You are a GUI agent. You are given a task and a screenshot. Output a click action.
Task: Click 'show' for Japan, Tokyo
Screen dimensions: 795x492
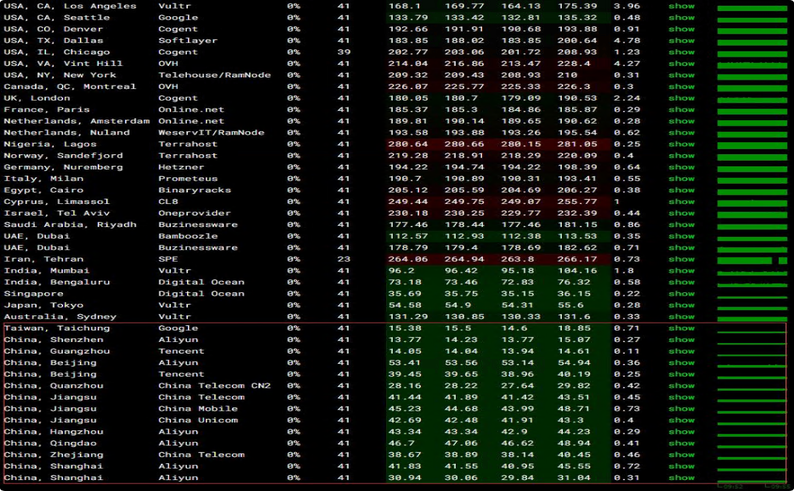pos(681,305)
